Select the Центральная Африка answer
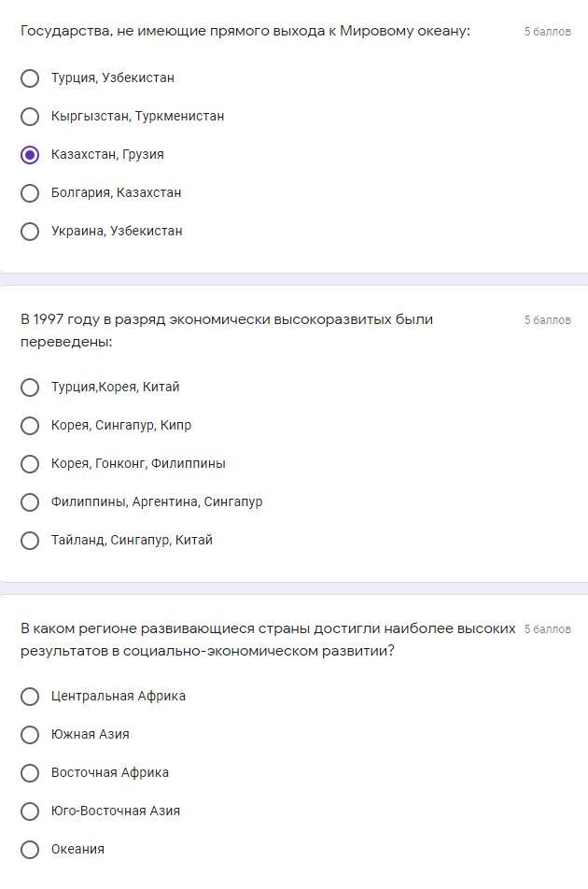 (30, 697)
